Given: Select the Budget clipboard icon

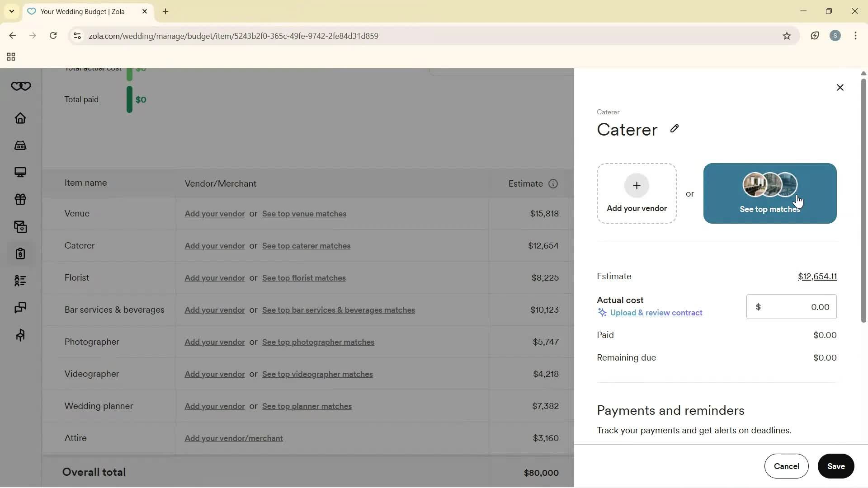Looking at the screenshot, I should click(20, 254).
